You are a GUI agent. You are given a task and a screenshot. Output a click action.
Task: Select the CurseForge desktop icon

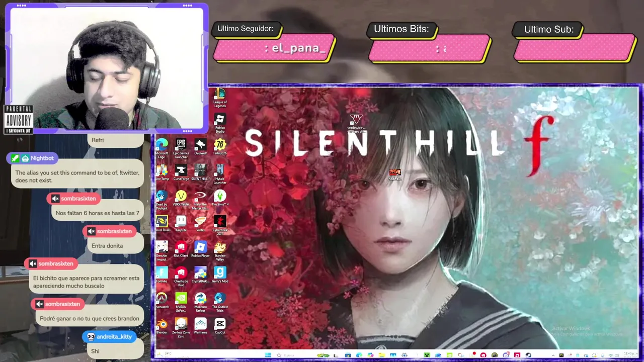click(x=181, y=172)
